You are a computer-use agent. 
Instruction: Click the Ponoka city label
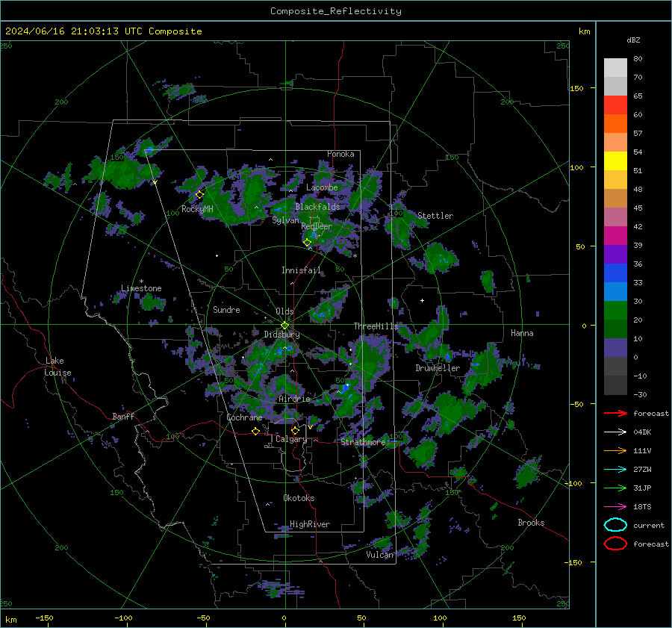[340, 154]
